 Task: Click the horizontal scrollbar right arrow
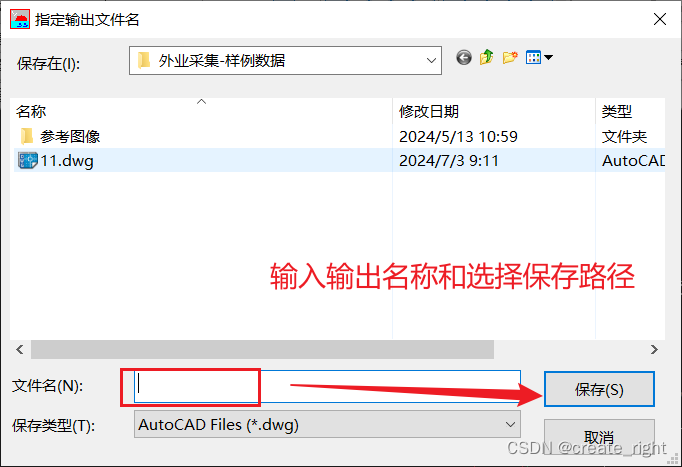654,350
